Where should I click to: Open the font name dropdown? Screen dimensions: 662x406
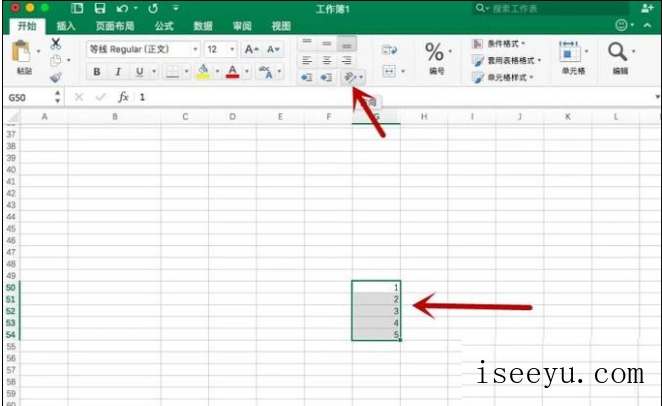click(195, 49)
